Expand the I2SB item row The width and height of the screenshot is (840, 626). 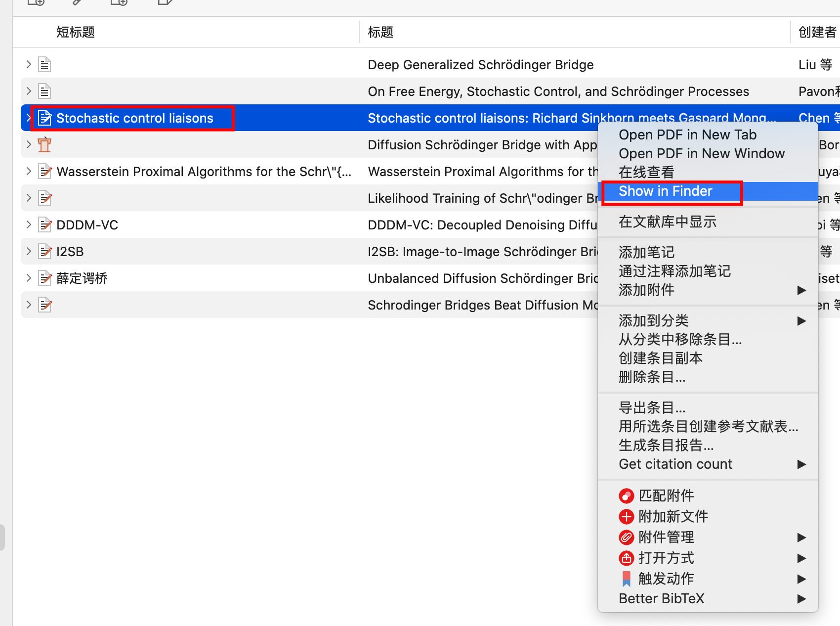pyautogui.click(x=29, y=252)
